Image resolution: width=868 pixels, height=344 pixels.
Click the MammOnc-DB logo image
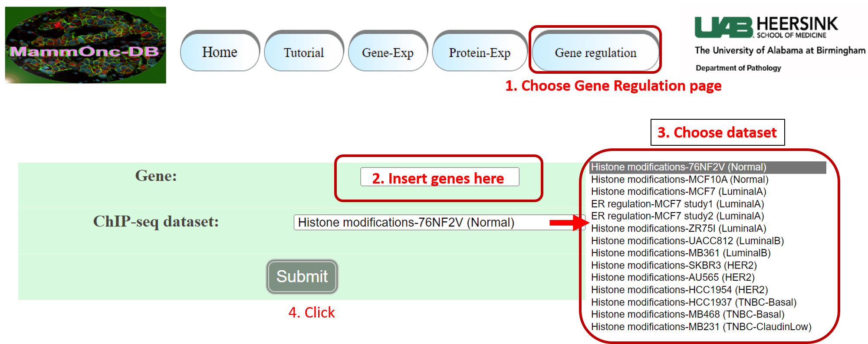85,45
